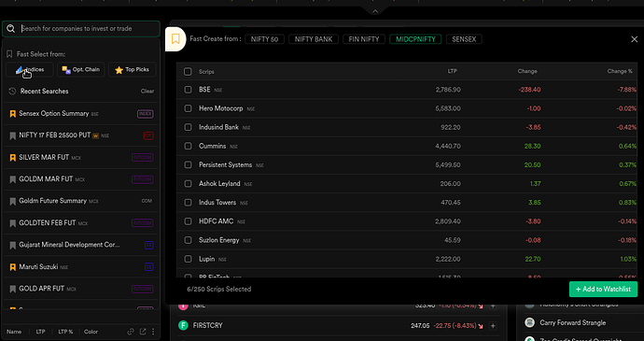Click the Fast Select bookmark icon

click(9, 54)
